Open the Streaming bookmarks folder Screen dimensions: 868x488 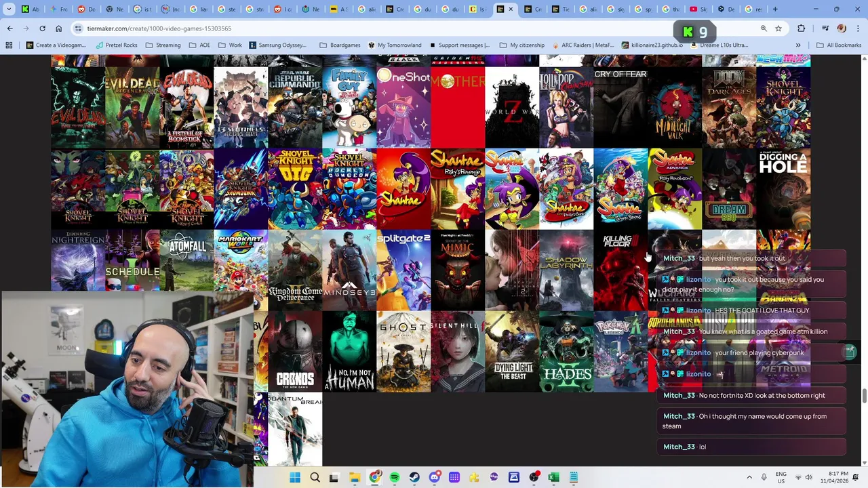[x=163, y=45]
